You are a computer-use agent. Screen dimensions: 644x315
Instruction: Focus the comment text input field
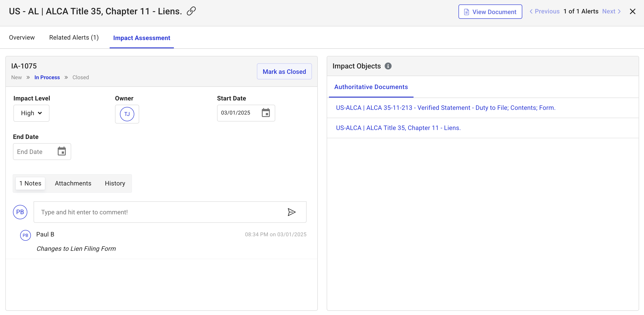160,212
